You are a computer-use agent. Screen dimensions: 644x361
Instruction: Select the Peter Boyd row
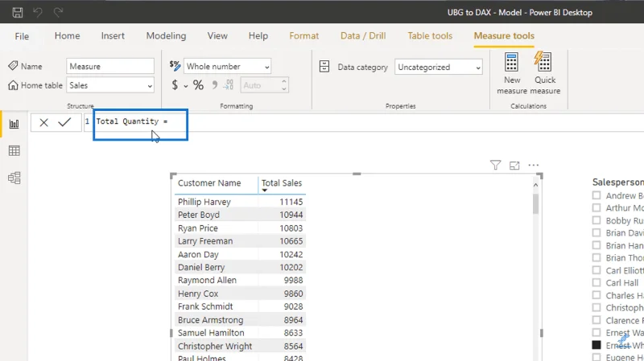point(240,215)
